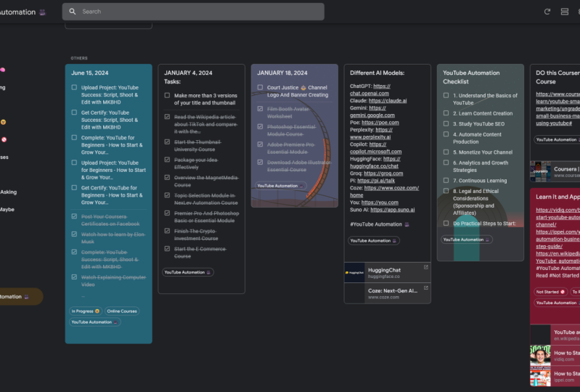The height and width of the screenshot is (392, 580).
Task: Check 'Make more than 3 versions' task
Action: pyautogui.click(x=167, y=95)
